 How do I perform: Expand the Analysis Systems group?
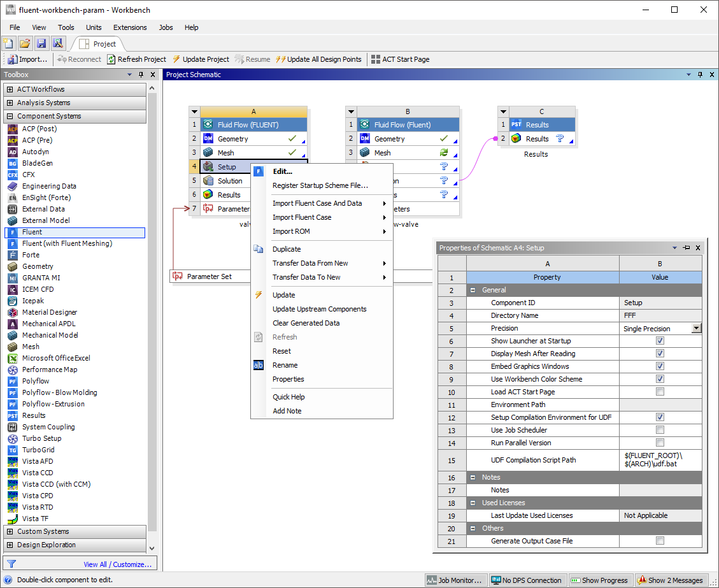pyautogui.click(x=10, y=103)
